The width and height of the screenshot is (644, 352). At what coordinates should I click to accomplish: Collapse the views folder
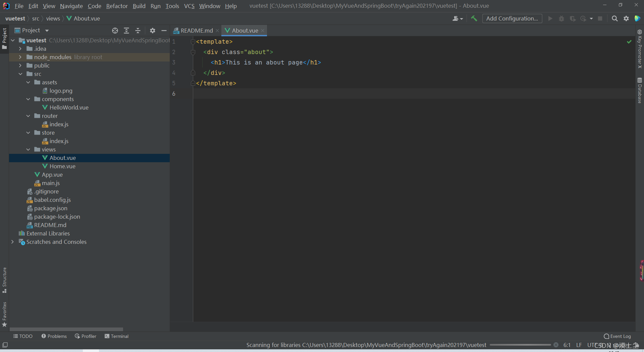tap(28, 149)
